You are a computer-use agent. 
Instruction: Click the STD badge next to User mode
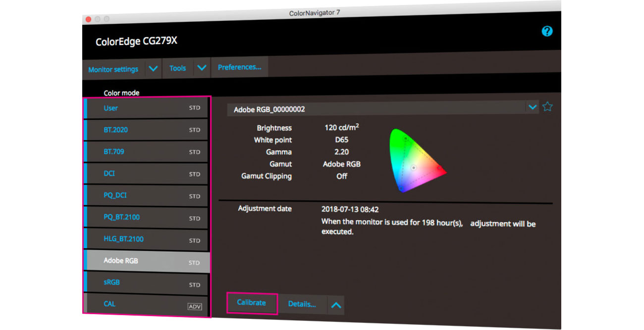195,108
